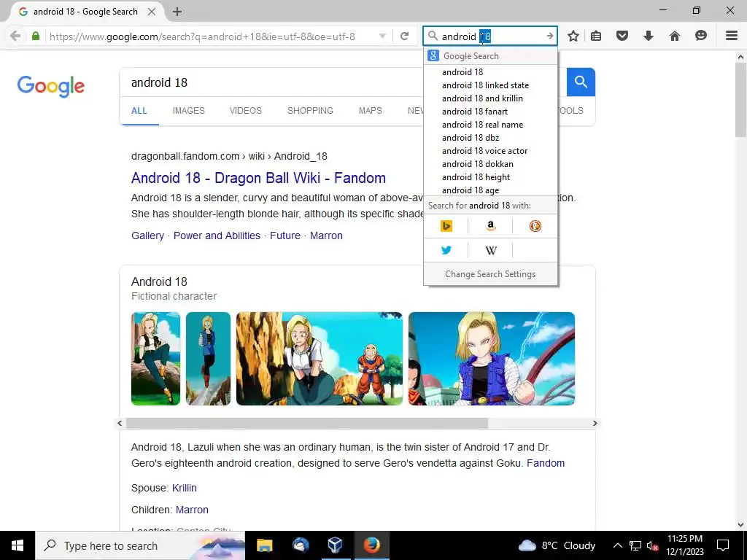Select suggestion android 18 voice actor
747x560 pixels.
(x=490, y=151)
